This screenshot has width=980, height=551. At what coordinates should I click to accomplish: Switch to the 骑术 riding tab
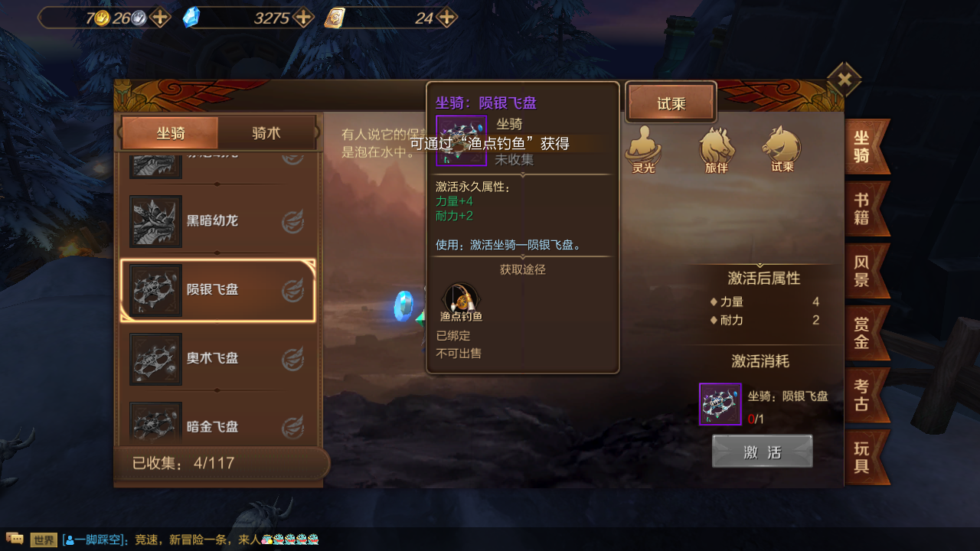[266, 133]
